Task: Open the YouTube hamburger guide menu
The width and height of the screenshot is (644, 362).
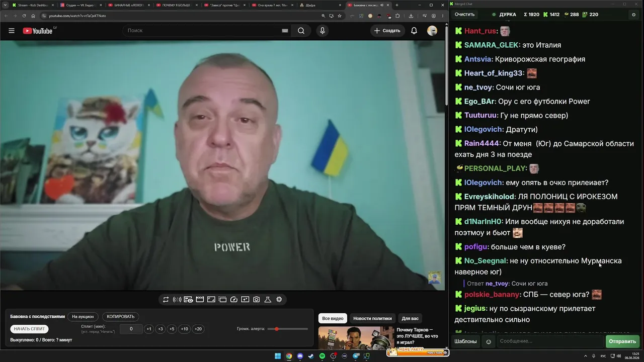Action: [12, 31]
